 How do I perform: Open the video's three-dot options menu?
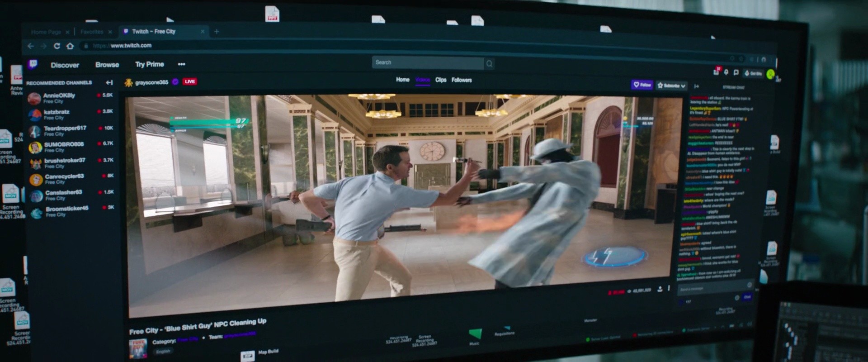coord(669,289)
